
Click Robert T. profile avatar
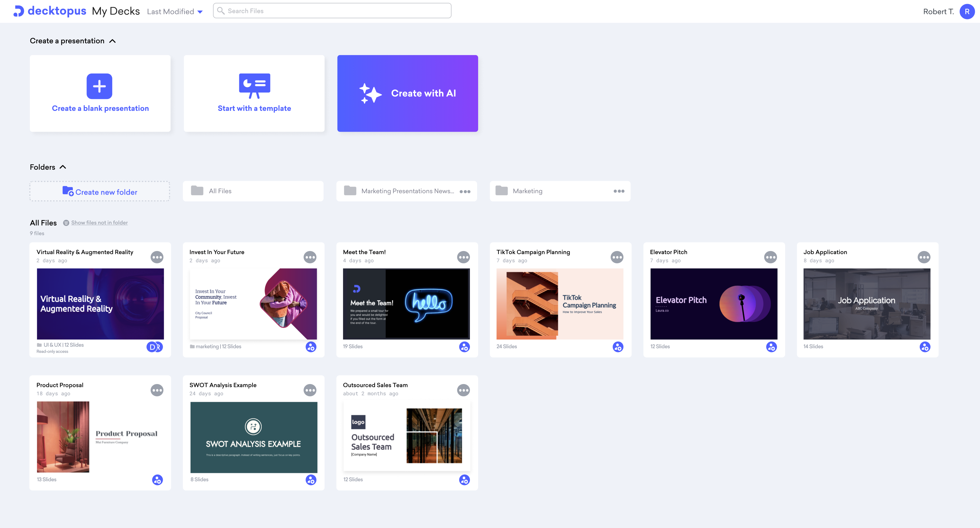(x=967, y=12)
